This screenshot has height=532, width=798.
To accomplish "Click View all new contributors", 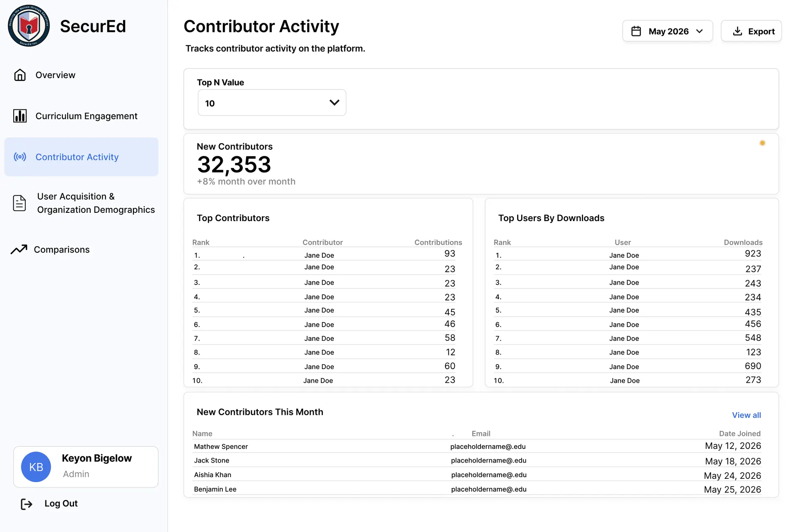I will 746,415.
